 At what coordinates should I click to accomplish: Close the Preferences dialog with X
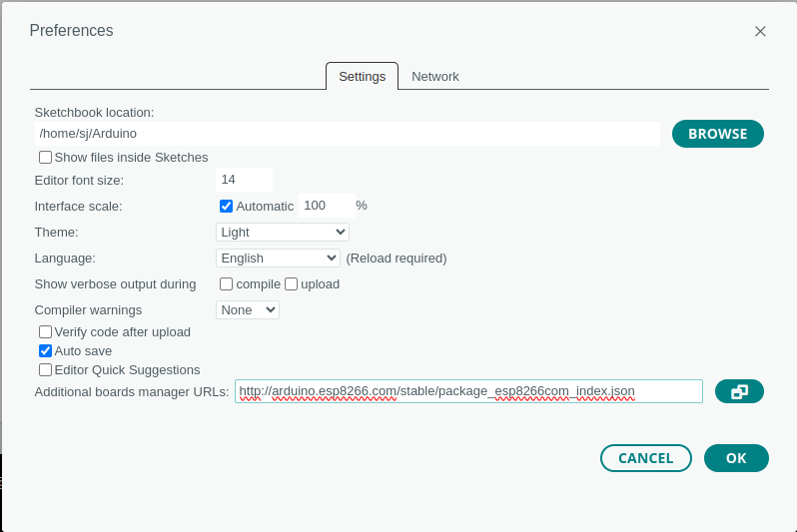760,31
